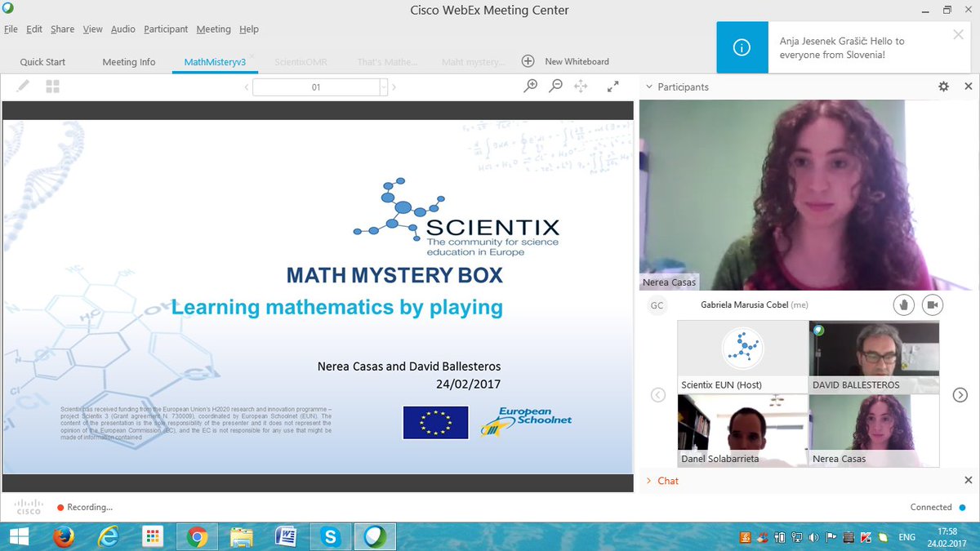The height and width of the screenshot is (551, 980).
Task: Switch the slide to full-screen view
Action: coord(612,86)
